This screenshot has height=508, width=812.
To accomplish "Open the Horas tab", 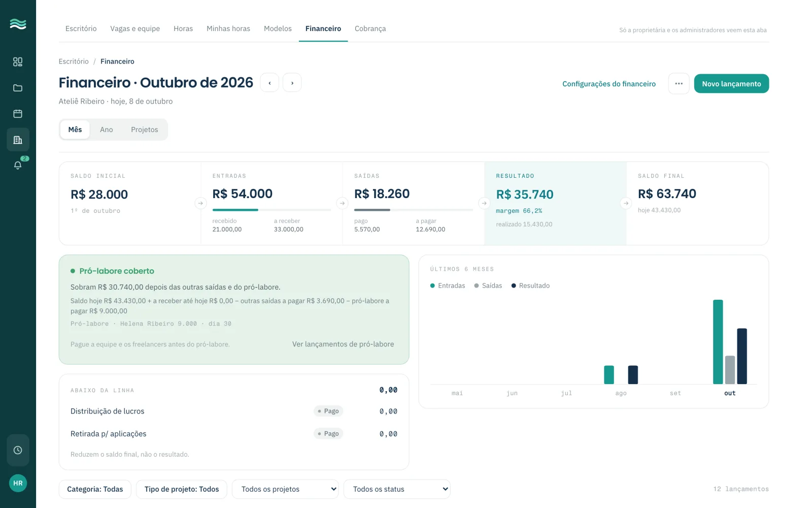I will click(x=183, y=29).
